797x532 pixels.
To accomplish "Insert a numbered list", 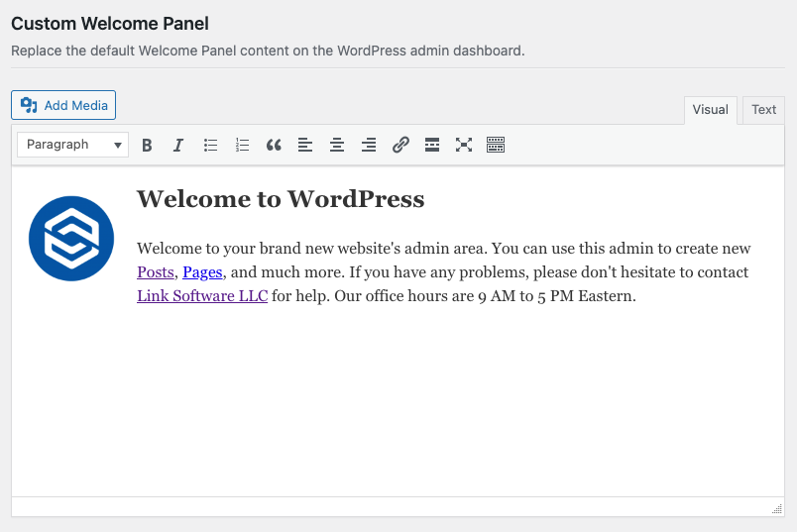I will [243, 146].
